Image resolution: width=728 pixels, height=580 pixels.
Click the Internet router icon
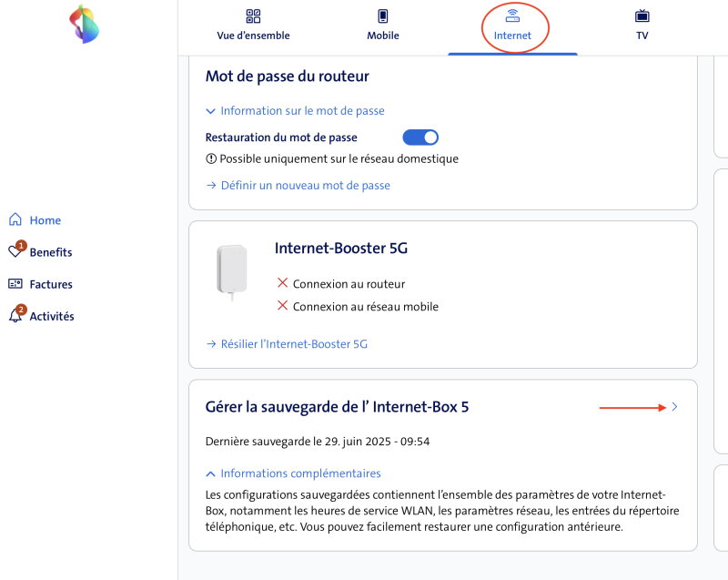(512, 16)
